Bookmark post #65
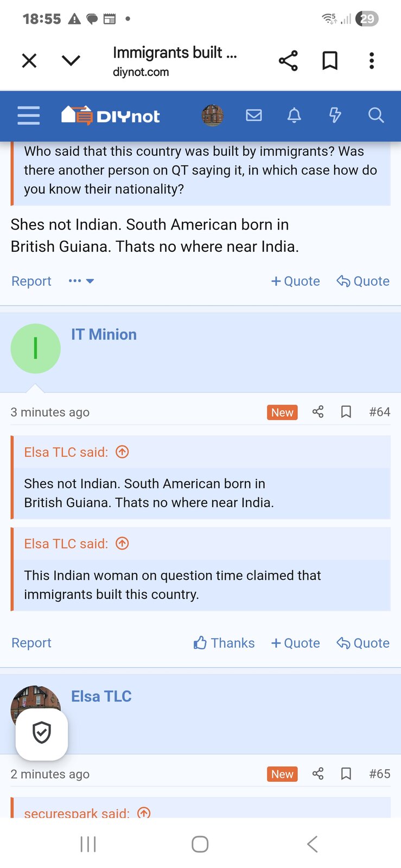Screen dimensions: 401x868 pos(346,774)
